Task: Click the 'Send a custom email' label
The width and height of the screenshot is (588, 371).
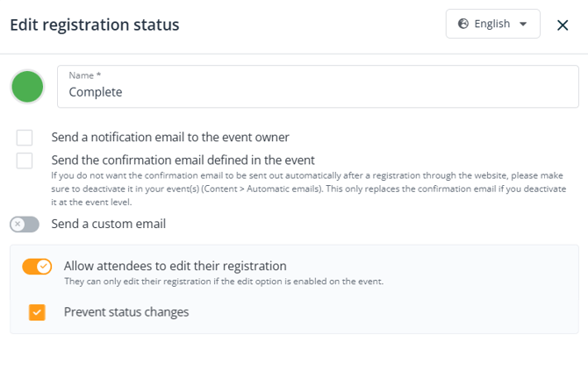Action: pyautogui.click(x=109, y=225)
